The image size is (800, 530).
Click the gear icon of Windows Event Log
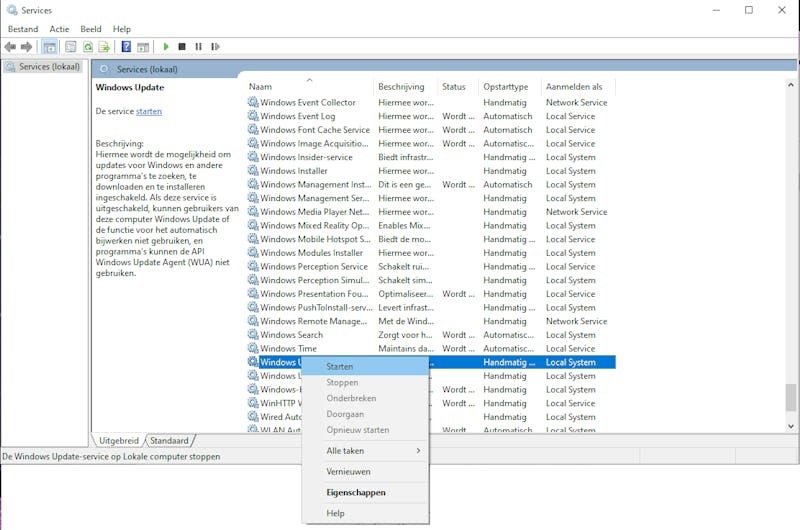[x=253, y=116]
